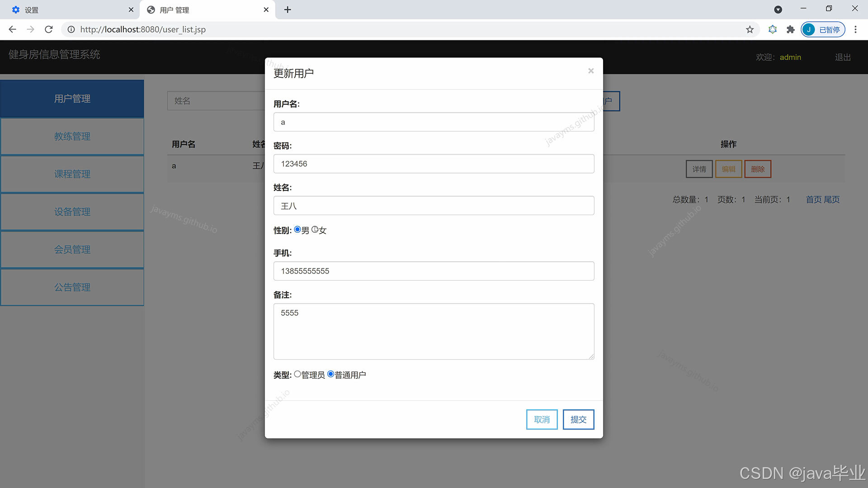Click the 提交 button to submit
868x488 pixels.
pyautogui.click(x=578, y=419)
